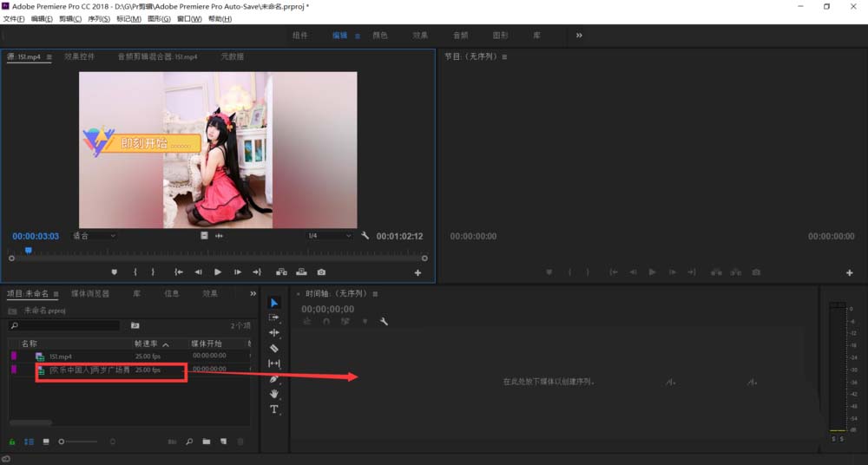The height and width of the screenshot is (465, 868).
Task: Click Drag Video Only icon in Source monitor
Action: [x=204, y=236]
